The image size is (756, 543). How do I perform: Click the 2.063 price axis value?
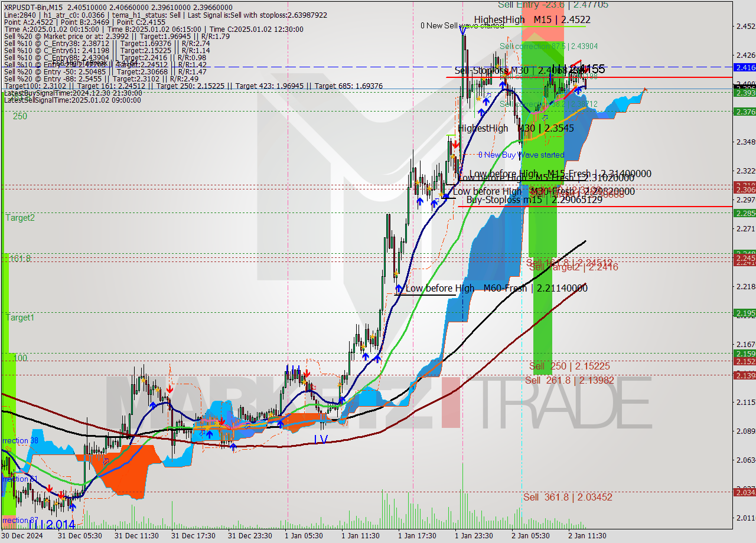tap(745, 460)
